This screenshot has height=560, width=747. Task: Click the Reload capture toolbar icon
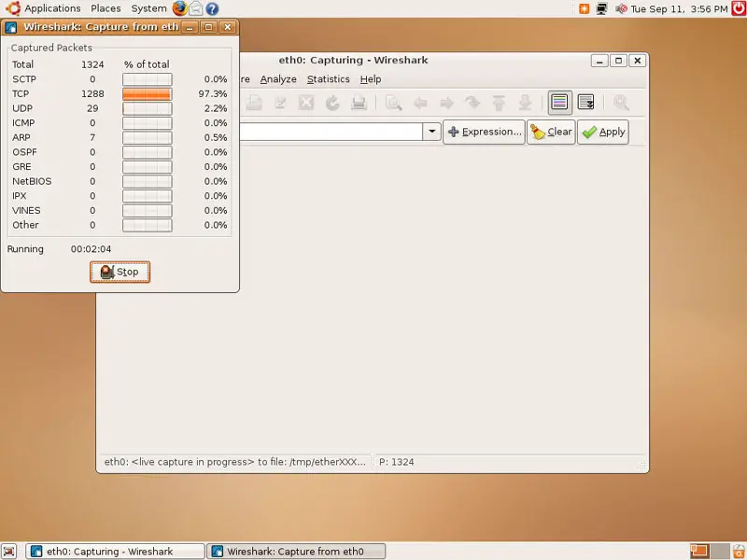[332, 103]
